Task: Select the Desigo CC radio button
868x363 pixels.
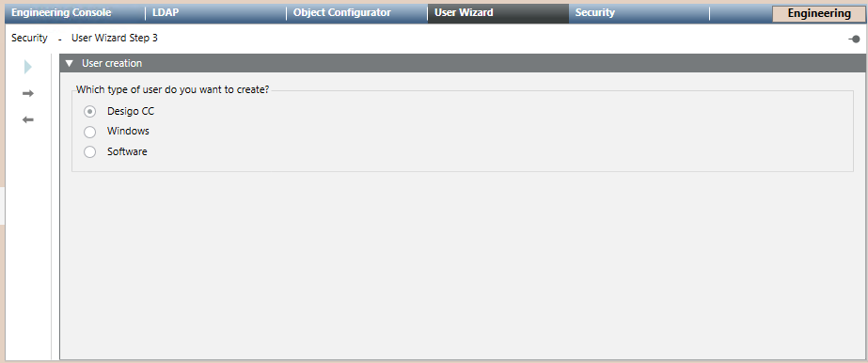Action: pyautogui.click(x=89, y=112)
